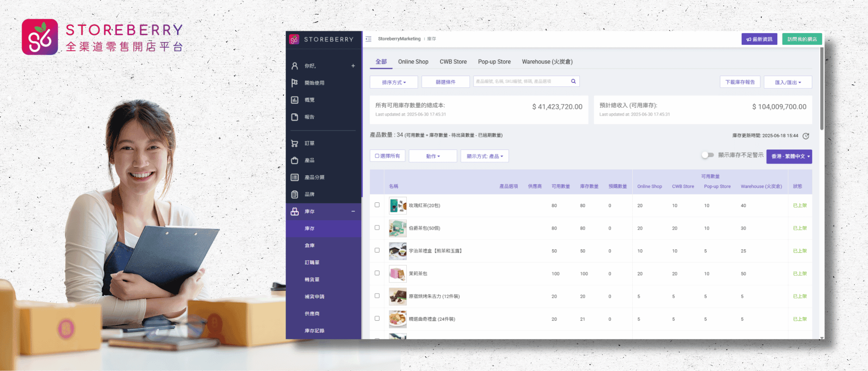Switch to the Online Shop tab
Image resolution: width=868 pixels, height=371 pixels.
(413, 62)
